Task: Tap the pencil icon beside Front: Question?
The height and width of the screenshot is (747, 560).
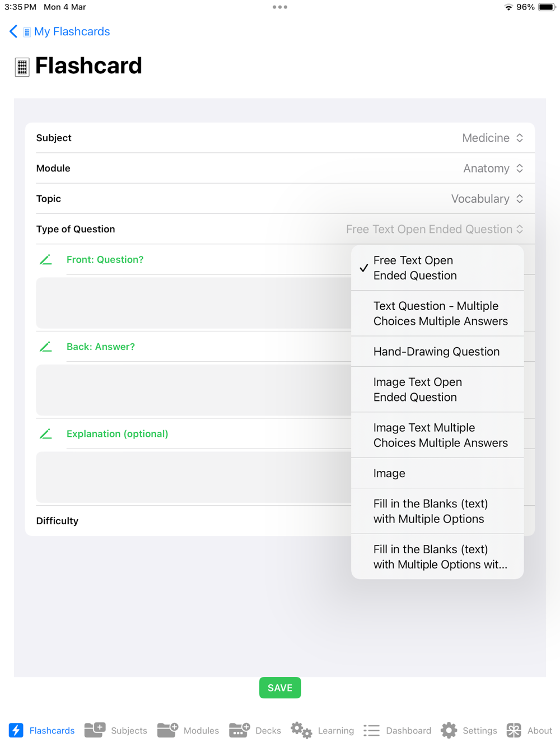Action: pos(46,260)
